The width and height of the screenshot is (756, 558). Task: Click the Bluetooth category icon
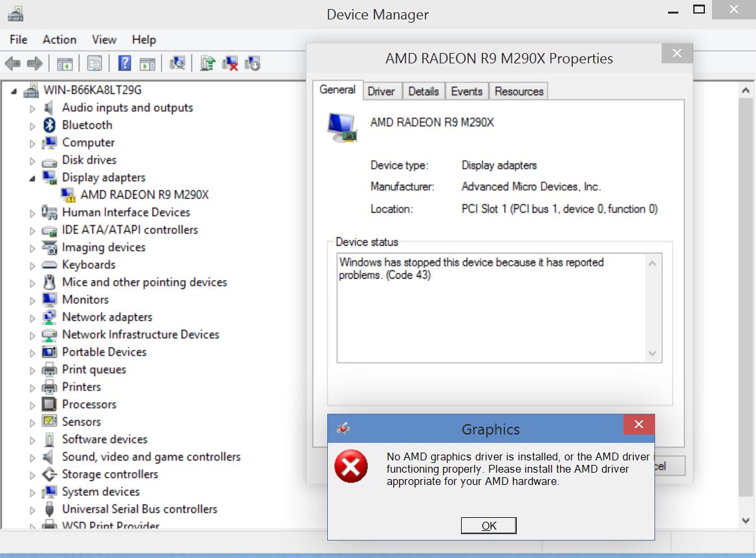pos(49,125)
